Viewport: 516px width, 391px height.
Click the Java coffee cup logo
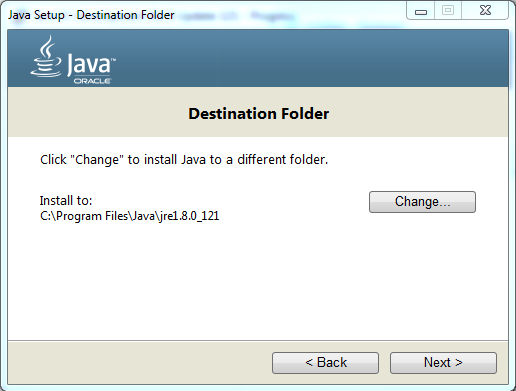tap(46, 57)
